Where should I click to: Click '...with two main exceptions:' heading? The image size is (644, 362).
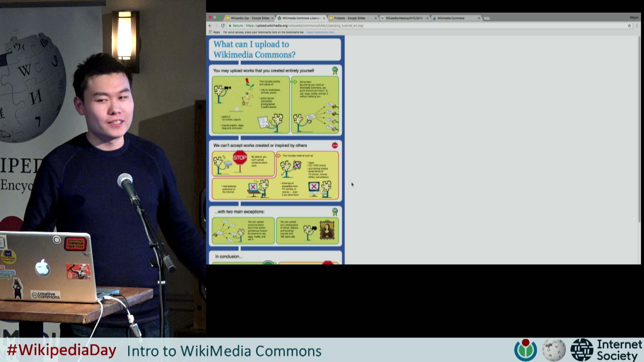pyautogui.click(x=239, y=212)
